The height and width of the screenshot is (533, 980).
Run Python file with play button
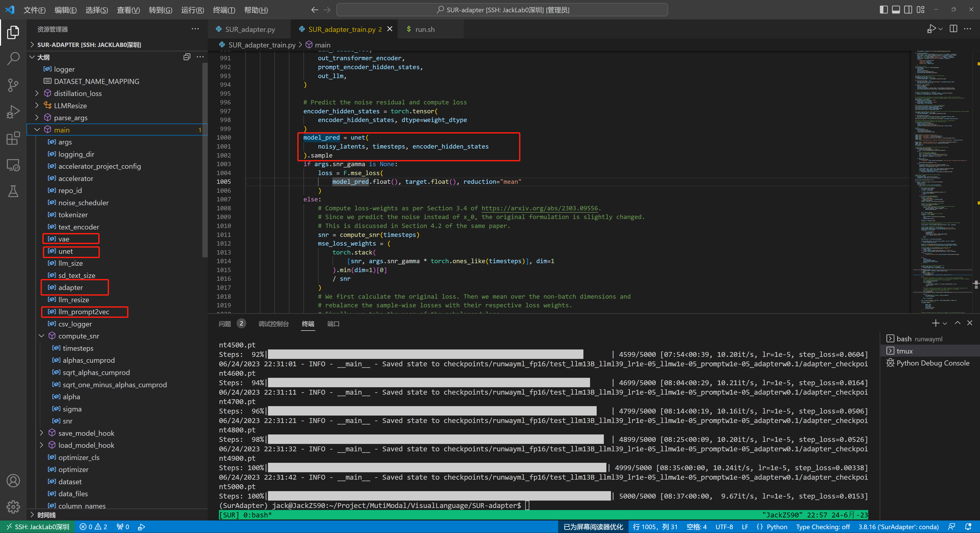[931, 29]
